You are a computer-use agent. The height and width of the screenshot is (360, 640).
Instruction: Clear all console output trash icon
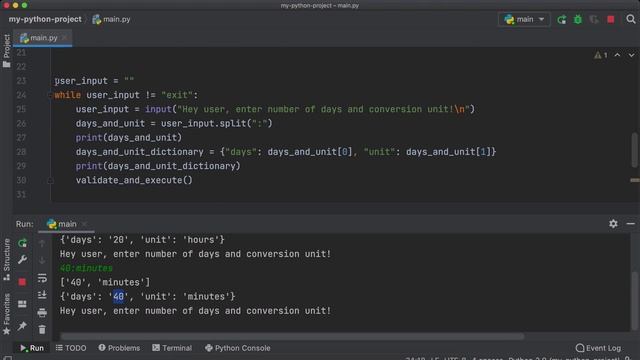click(42, 329)
